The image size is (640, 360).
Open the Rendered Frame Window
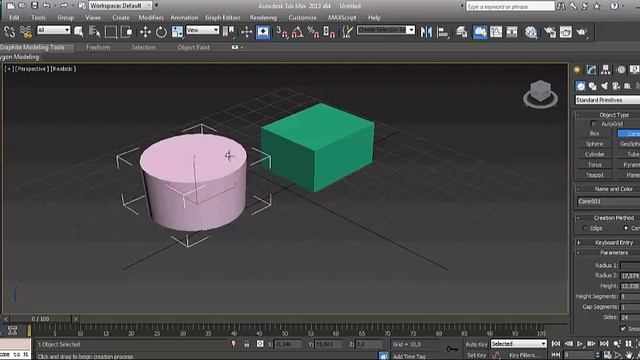pos(566,32)
